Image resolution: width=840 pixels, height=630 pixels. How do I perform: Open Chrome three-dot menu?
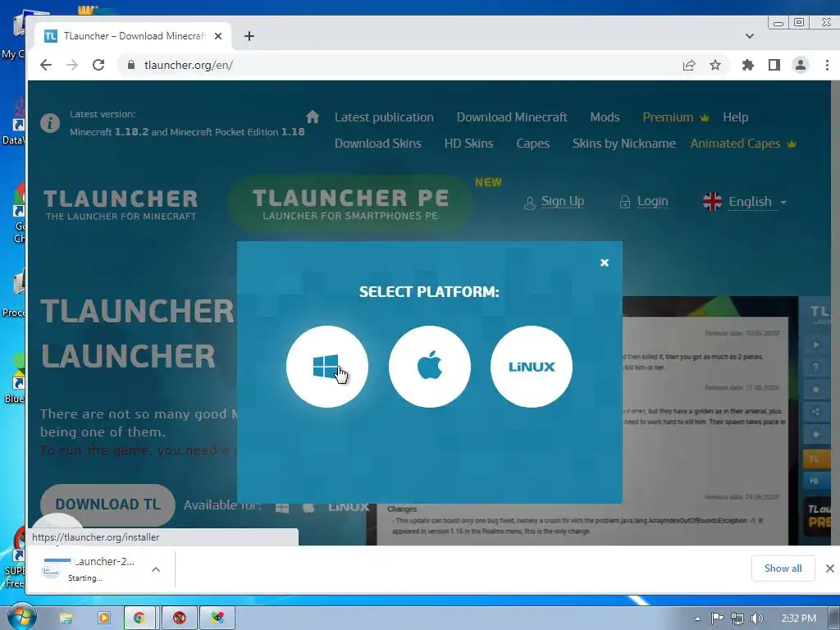827,65
